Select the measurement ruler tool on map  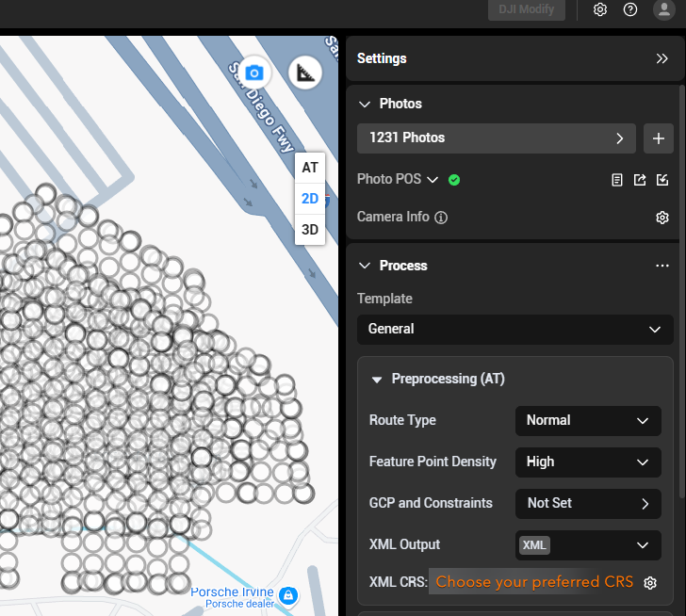[x=303, y=73]
